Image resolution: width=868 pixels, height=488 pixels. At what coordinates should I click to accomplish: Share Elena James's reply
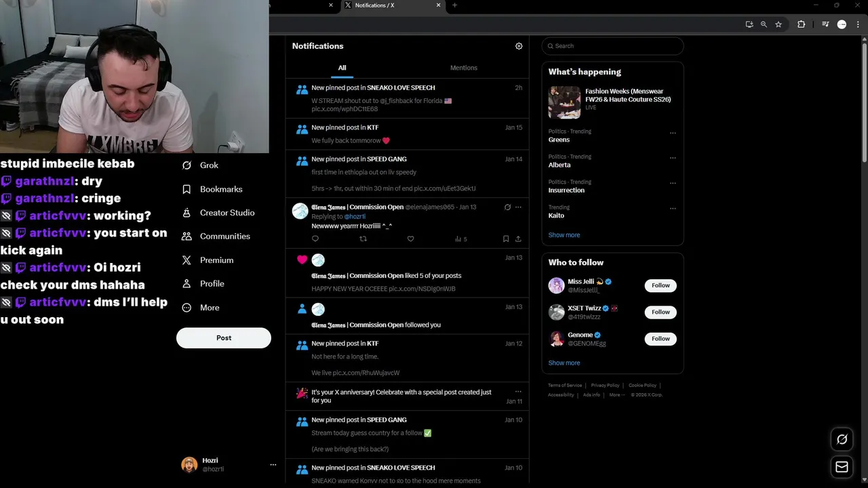click(x=518, y=239)
